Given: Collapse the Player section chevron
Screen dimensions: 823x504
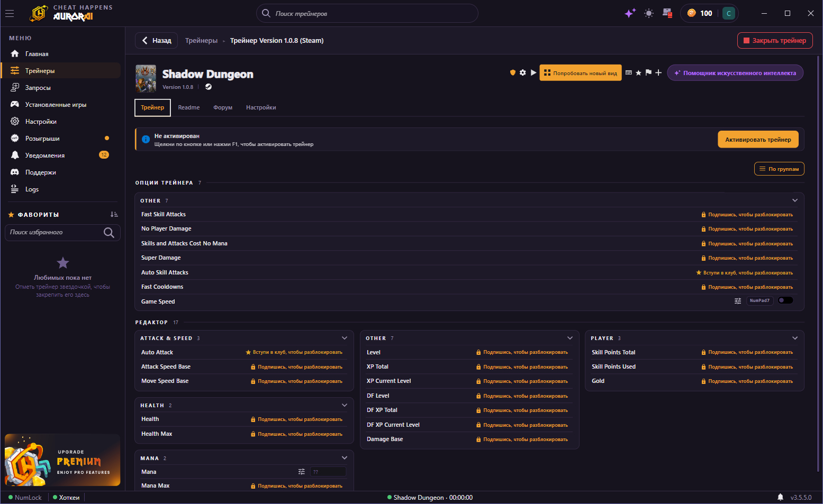Looking at the screenshot, I should coord(795,338).
